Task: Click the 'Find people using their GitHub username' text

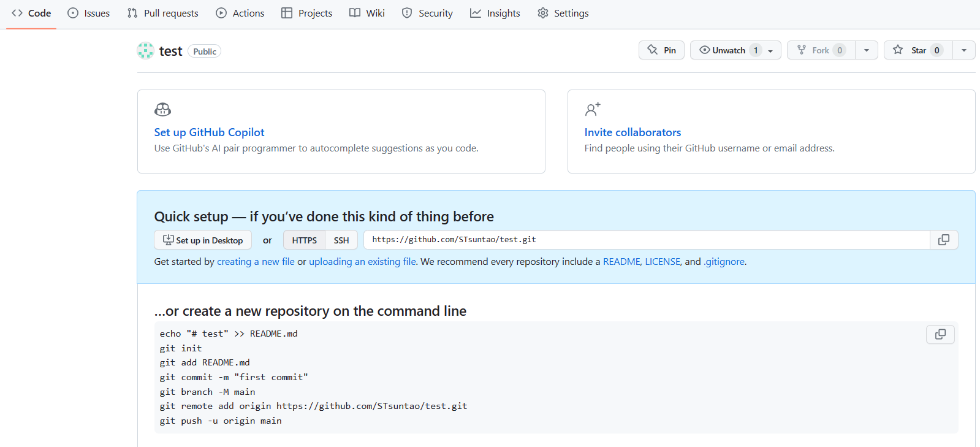Action: click(710, 148)
